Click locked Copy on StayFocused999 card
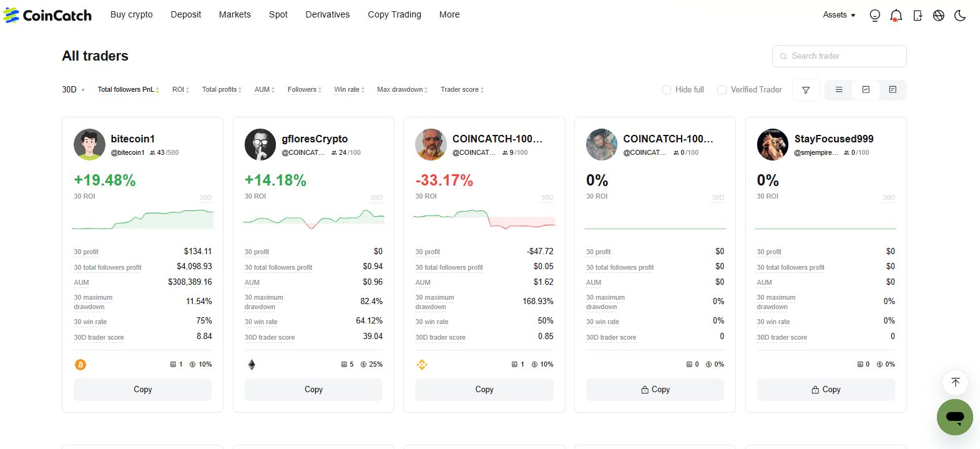This screenshot has height=449, width=980. 826,390
